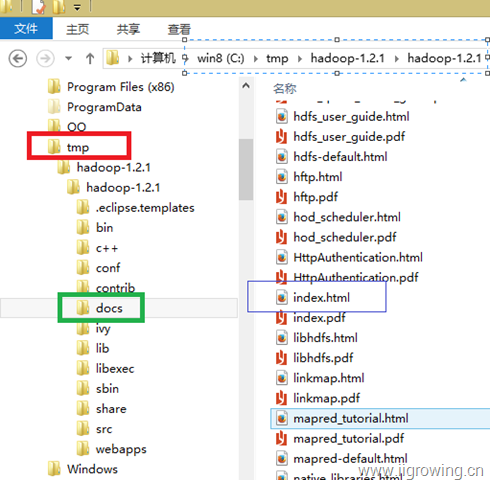490x480 pixels.
Task: Click the Firefox icon of hdfs-default.html
Action: (282, 157)
